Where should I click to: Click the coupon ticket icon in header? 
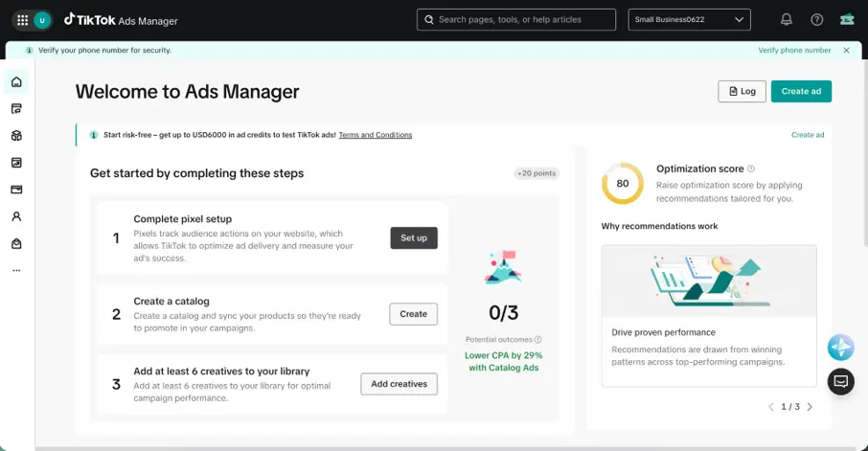847,19
